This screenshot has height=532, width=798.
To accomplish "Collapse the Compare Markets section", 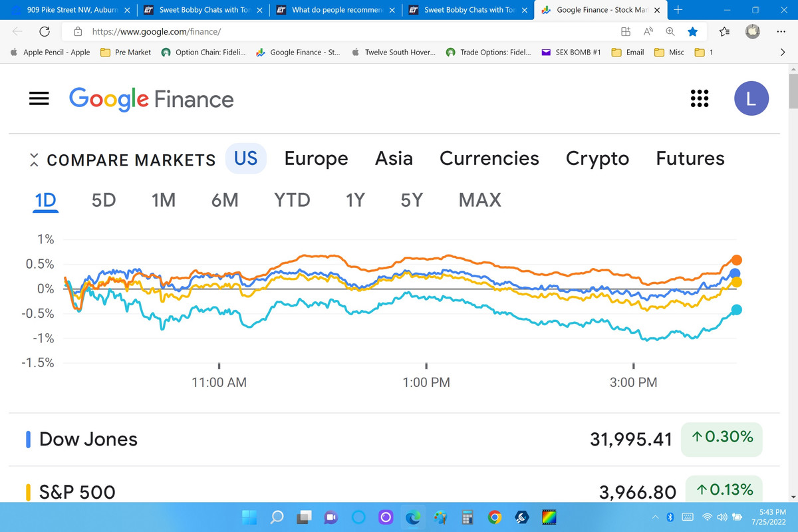I will pyautogui.click(x=34, y=160).
